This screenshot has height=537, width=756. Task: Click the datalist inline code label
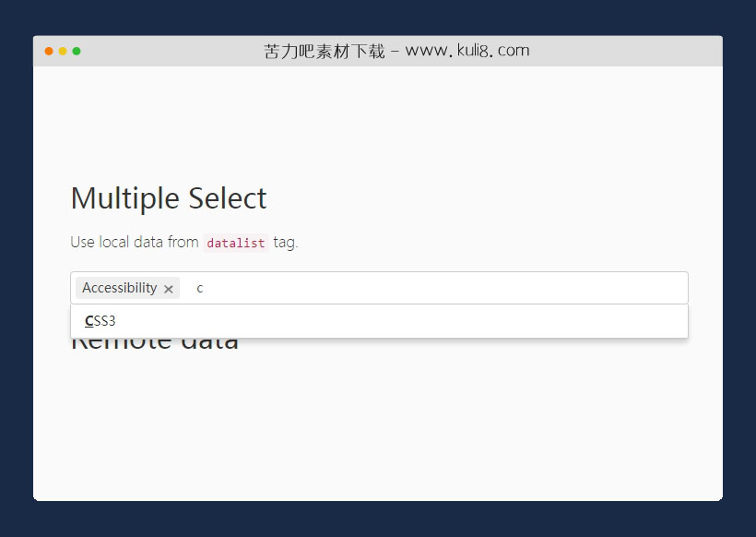234,243
